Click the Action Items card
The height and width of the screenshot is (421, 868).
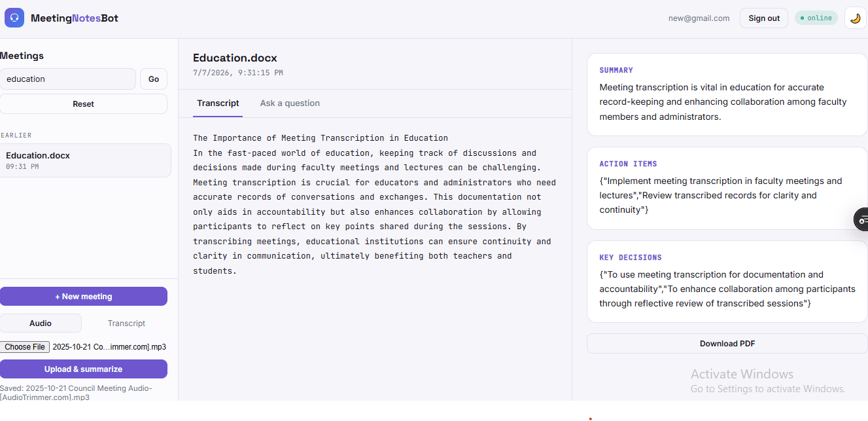727,188
